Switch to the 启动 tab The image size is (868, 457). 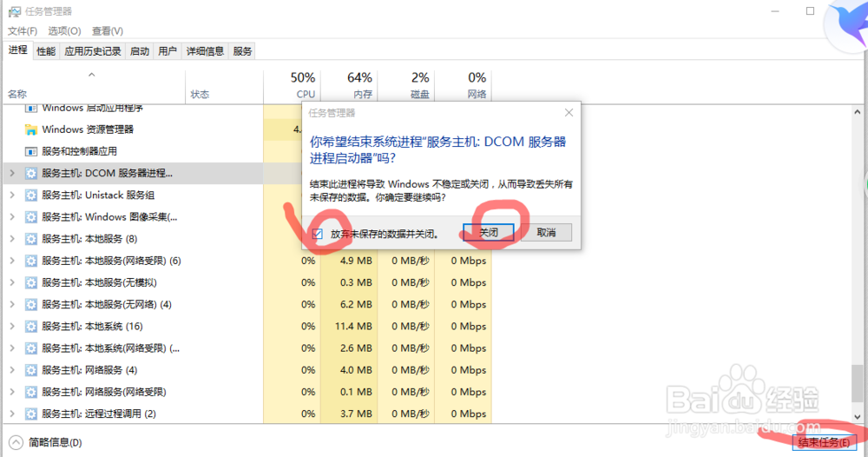click(140, 51)
